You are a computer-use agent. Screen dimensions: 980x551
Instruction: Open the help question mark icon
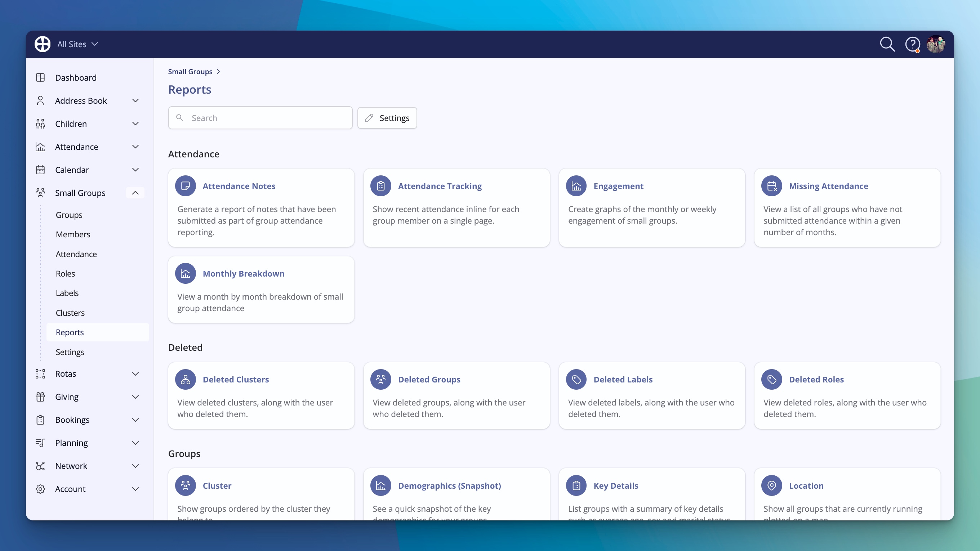point(912,45)
